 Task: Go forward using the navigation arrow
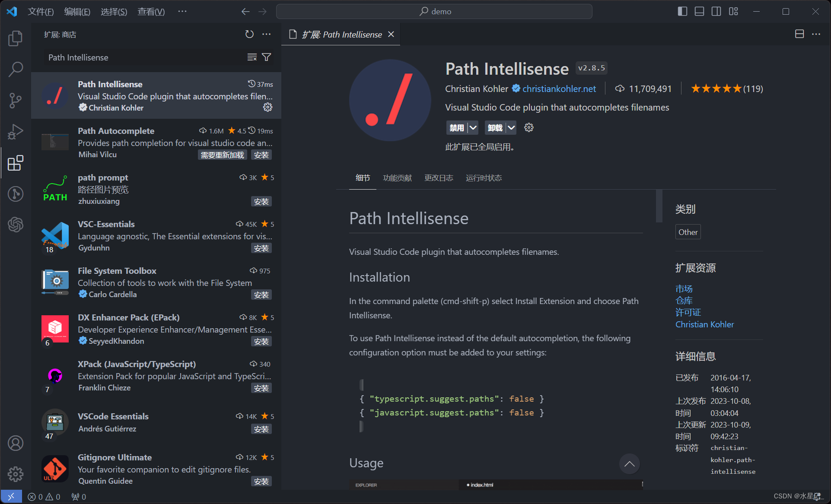click(262, 12)
